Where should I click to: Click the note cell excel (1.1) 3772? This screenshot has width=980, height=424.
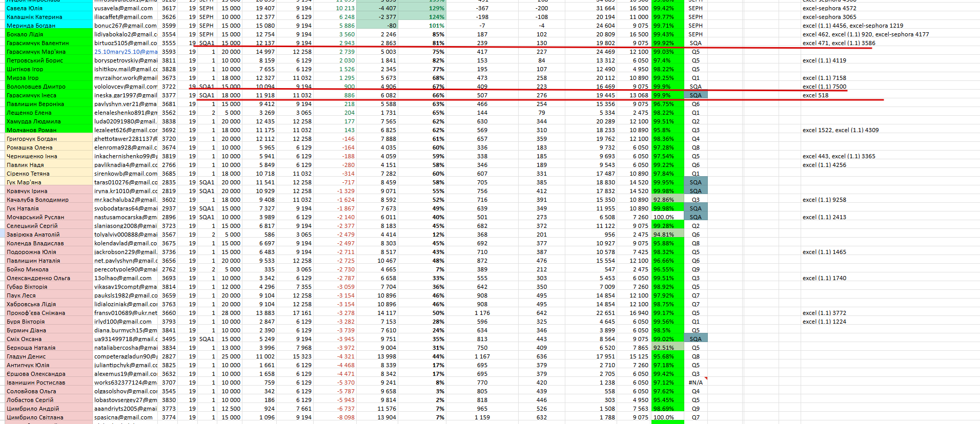(824, 313)
